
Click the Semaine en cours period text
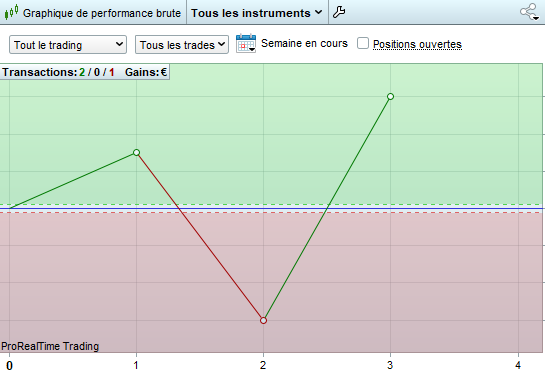coord(304,43)
